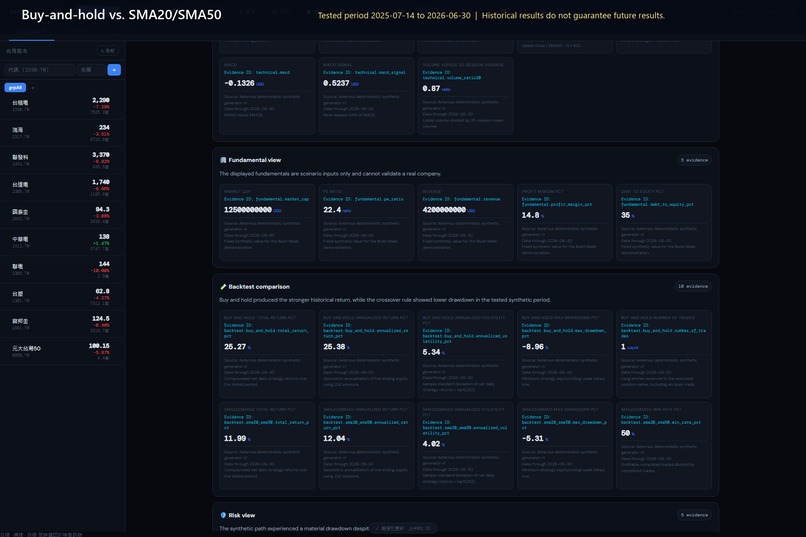The image size is (806, 537).
Task: Select SMA20/SMA50 max drawdown -5.31
Action: tap(533, 438)
